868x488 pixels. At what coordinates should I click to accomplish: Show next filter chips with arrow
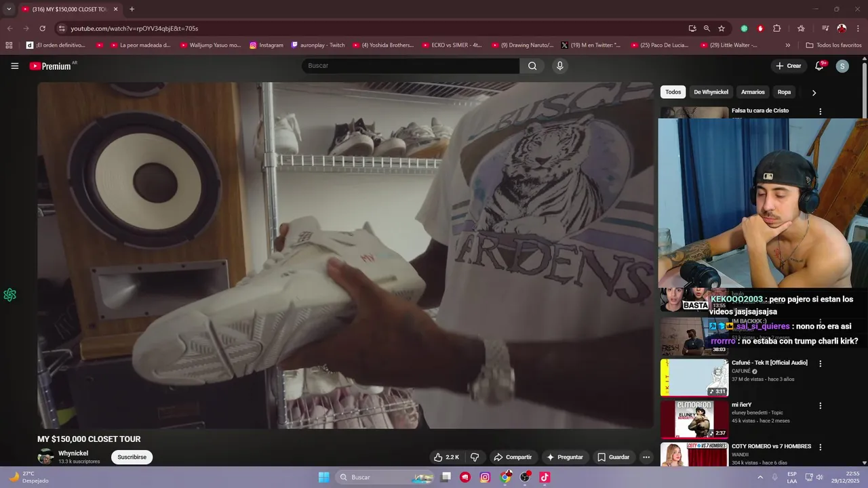pyautogui.click(x=814, y=92)
